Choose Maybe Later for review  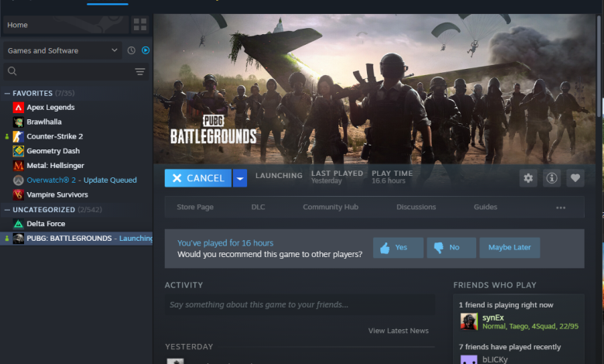click(510, 248)
